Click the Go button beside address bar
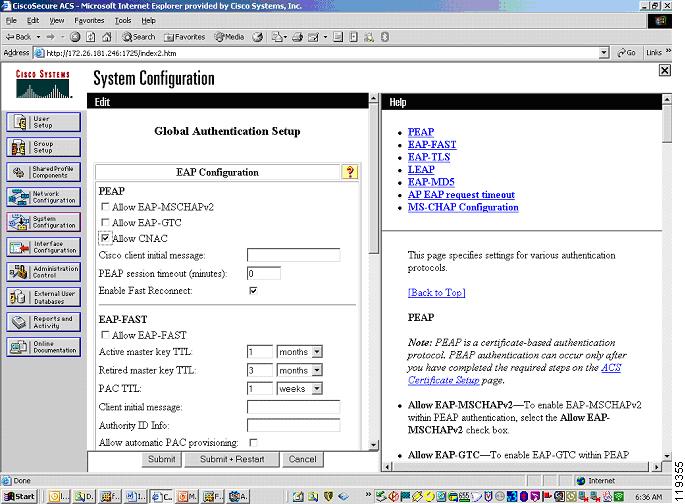 coord(626,53)
